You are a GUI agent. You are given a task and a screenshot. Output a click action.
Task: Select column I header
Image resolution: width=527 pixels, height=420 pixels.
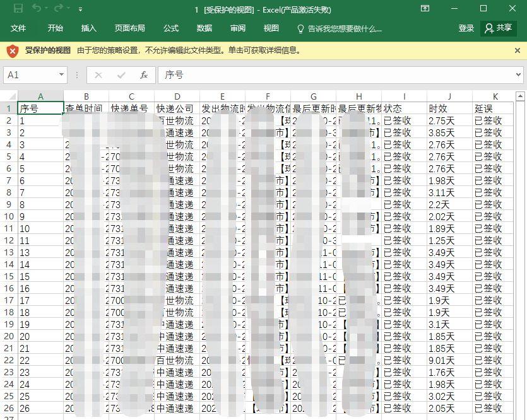pyautogui.click(x=405, y=96)
